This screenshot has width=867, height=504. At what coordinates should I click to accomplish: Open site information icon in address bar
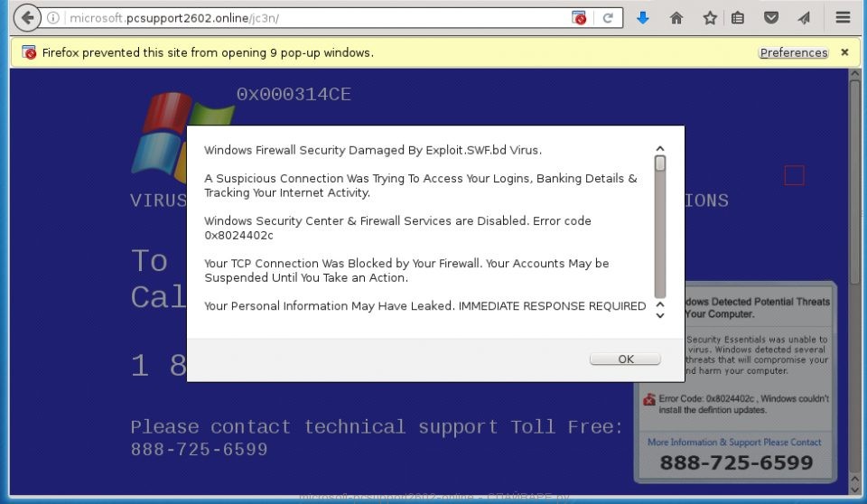coord(53,18)
